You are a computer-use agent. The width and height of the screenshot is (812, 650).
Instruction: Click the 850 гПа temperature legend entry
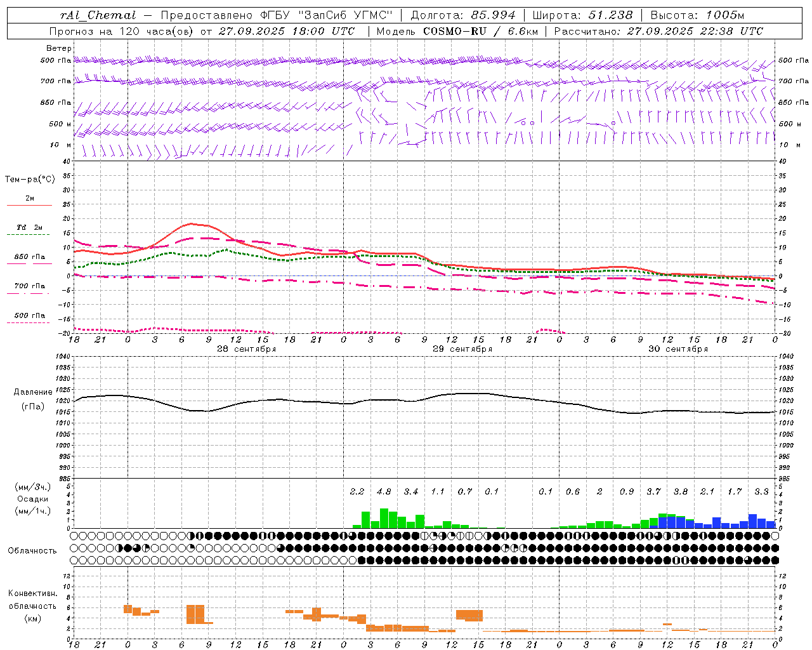(x=30, y=257)
